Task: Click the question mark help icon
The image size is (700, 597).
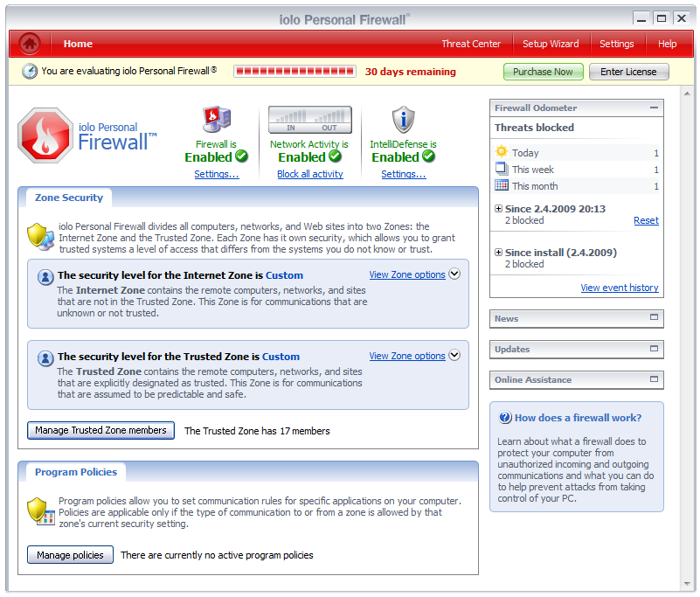Action: click(x=505, y=418)
